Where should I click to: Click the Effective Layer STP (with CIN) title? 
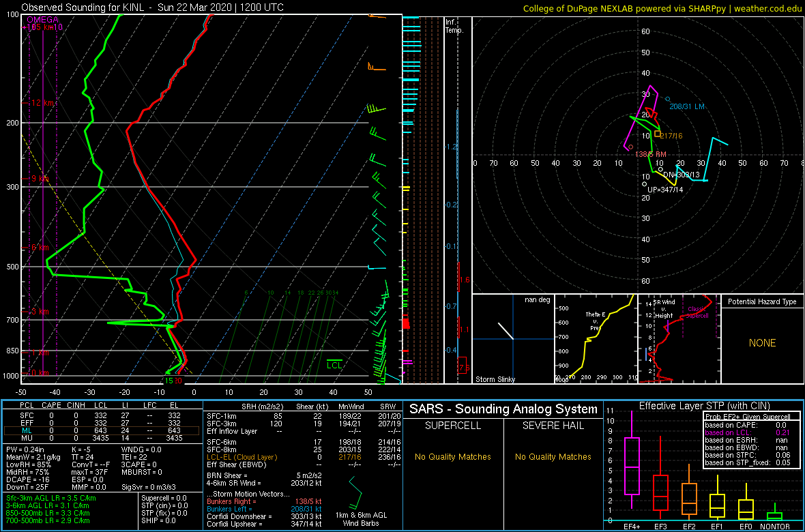tap(704, 406)
